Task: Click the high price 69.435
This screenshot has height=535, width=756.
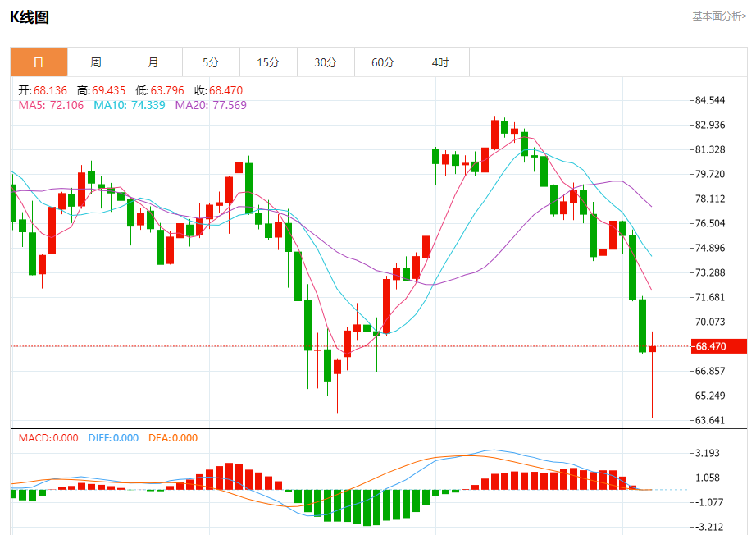Action: [108, 90]
